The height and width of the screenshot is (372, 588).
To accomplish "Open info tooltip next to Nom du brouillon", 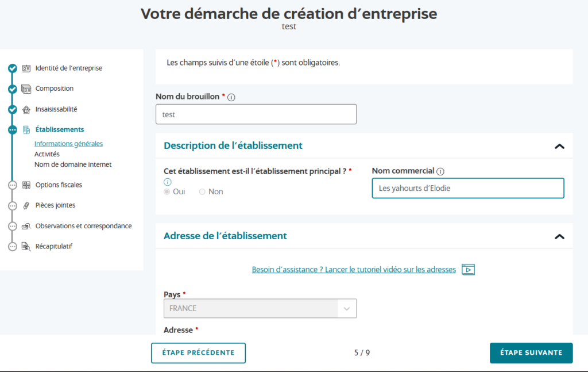I will [x=231, y=98].
